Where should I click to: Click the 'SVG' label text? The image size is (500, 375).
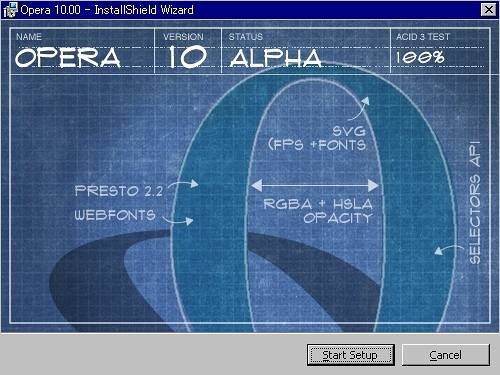349,131
